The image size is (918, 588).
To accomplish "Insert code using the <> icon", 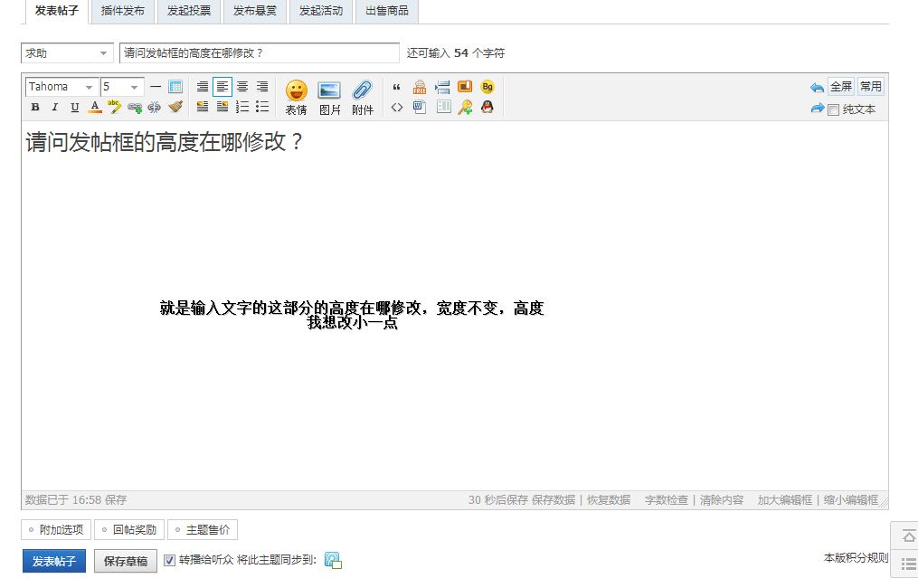I will (x=396, y=107).
